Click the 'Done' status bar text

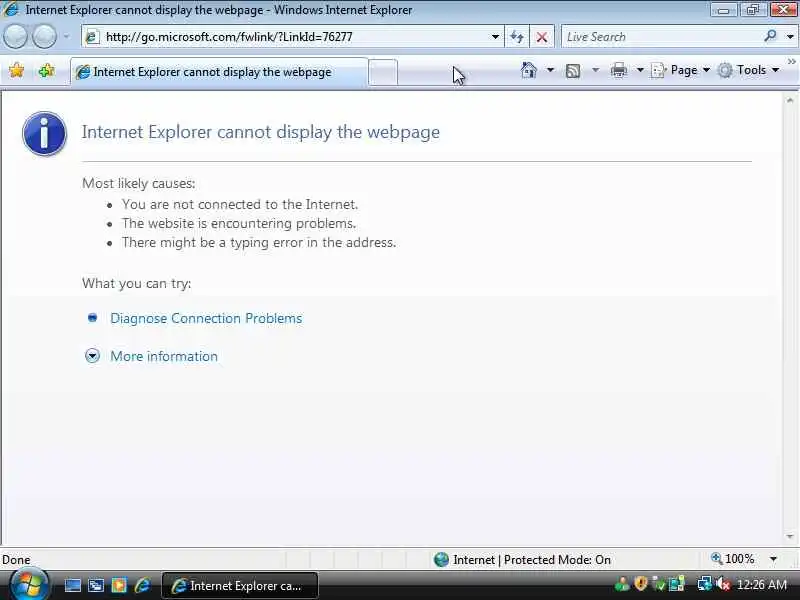click(16, 560)
